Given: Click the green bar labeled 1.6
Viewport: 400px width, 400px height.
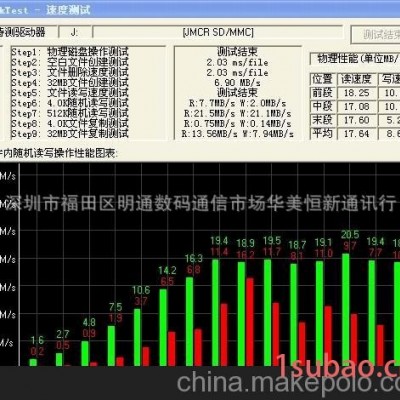Looking at the screenshot, I should (33, 362).
